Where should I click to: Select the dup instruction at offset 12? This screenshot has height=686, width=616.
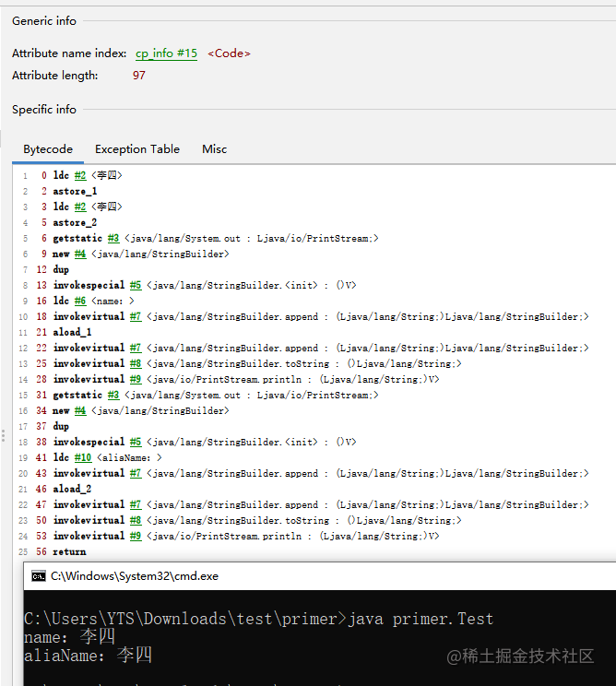tap(61, 269)
